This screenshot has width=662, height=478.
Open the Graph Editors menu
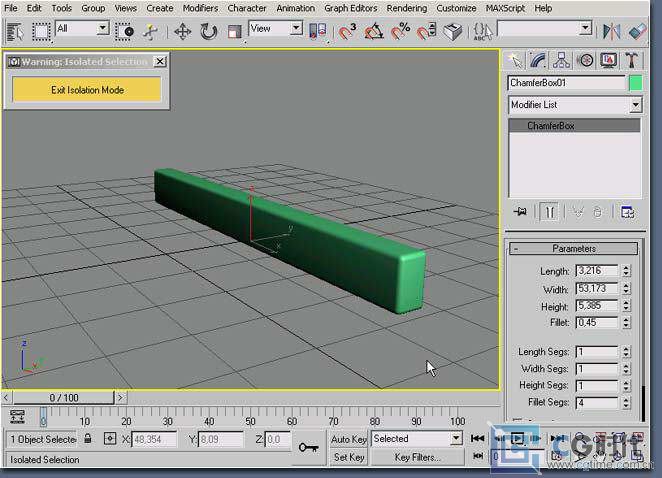350,8
